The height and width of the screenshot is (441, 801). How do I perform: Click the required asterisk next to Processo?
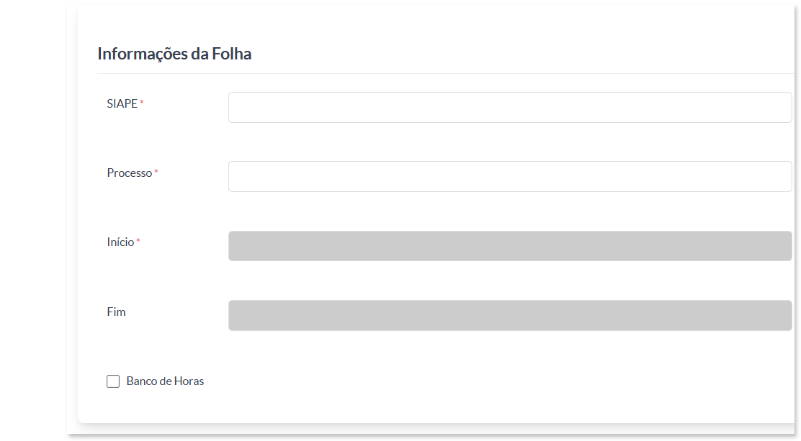click(156, 173)
